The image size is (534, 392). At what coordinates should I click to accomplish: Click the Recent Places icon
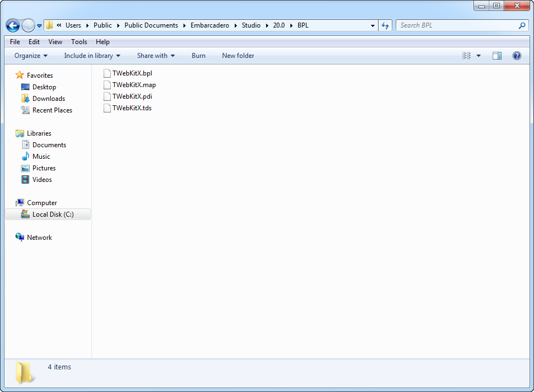click(x=25, y=110)
